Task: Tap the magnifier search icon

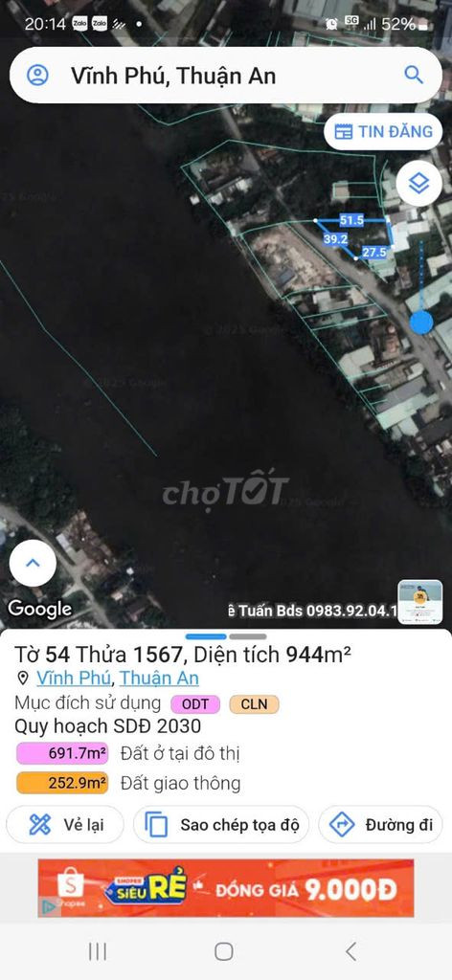Action: point(414,75)
